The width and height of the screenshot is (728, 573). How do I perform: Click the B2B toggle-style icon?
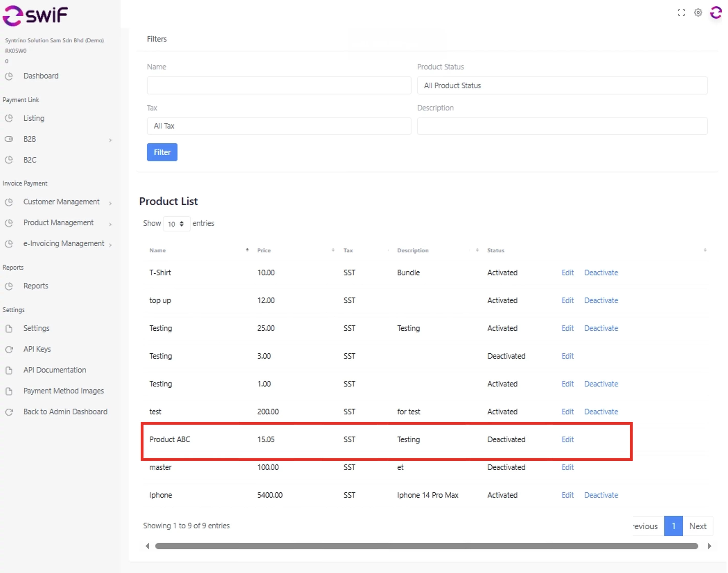click(x=9, y=139)
